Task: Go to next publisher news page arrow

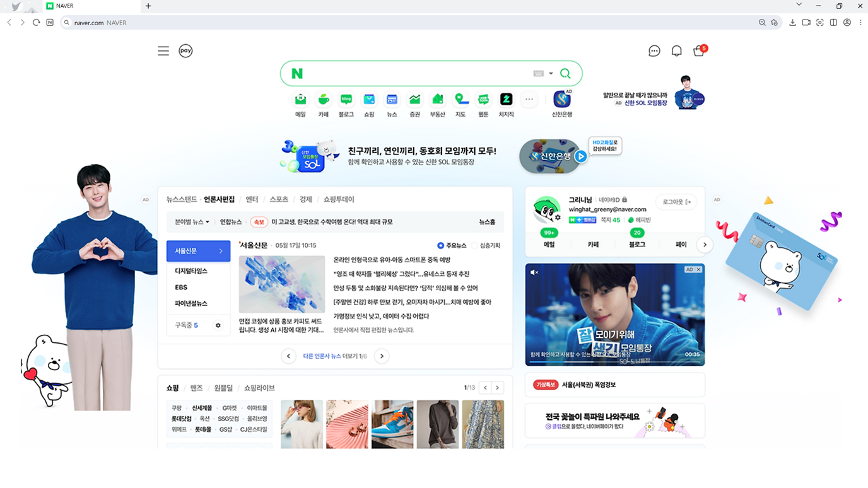Action: point(382,356)
